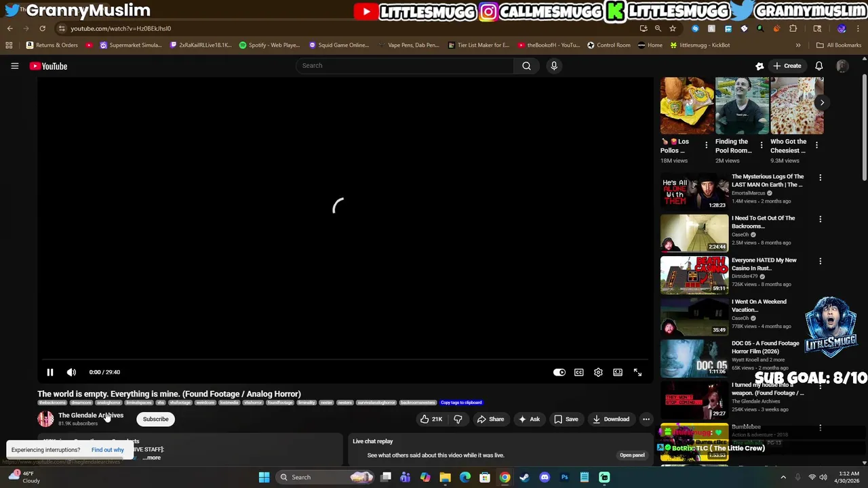Enter full screen mode
Image resolution: width=868 pixels, height=488 pixels.
[x=637, y=372]
